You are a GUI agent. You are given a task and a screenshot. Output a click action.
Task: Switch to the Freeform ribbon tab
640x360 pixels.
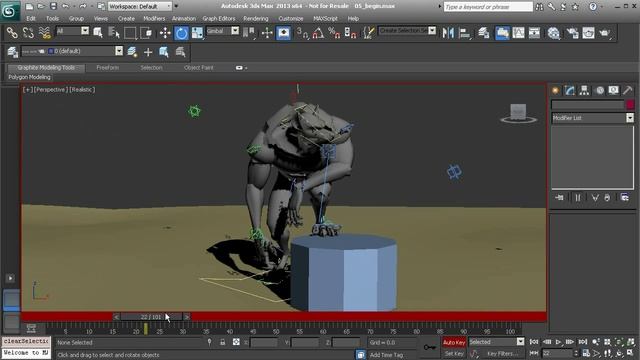point(108,68)
